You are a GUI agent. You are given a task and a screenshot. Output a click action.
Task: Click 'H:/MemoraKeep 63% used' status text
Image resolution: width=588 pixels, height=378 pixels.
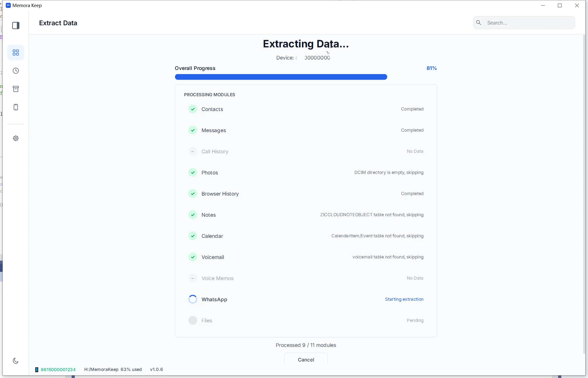pyautogui.click(x=113, y=370)
